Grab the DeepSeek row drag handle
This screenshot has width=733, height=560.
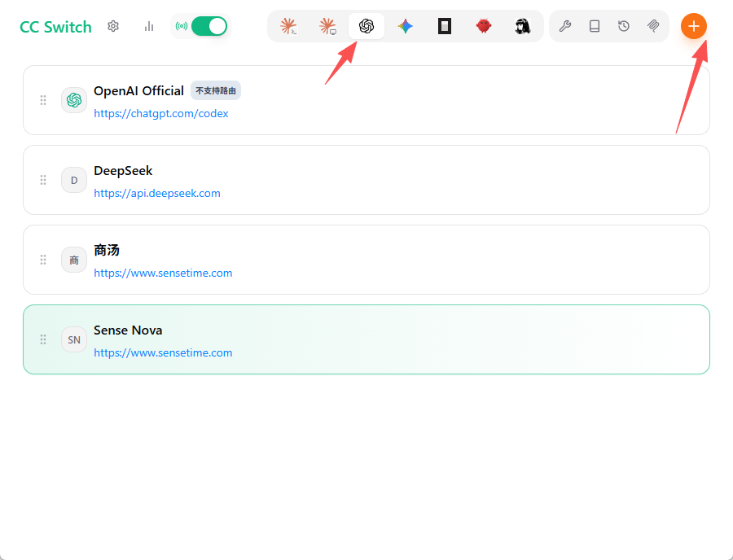click(43, 180)
